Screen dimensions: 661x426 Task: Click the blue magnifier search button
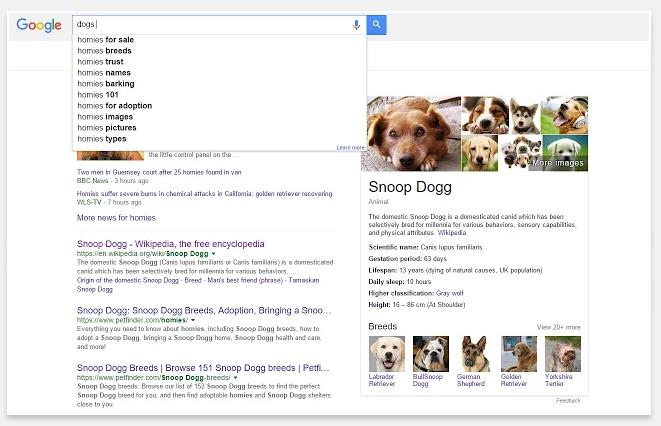[376, 25]
